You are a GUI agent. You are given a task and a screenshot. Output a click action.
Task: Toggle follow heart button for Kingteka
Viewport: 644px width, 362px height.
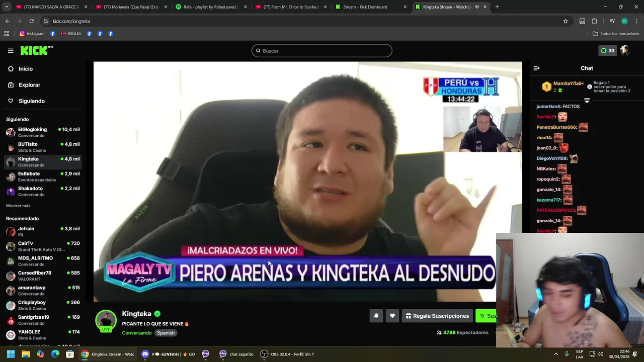point(392,316)
